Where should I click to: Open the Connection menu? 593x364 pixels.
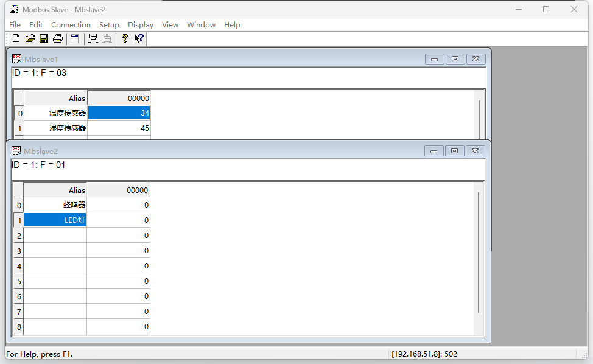click(x=71, y=24)
